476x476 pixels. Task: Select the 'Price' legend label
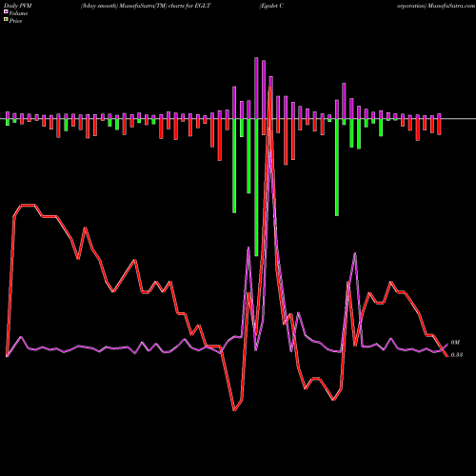(x=15, y=21)
